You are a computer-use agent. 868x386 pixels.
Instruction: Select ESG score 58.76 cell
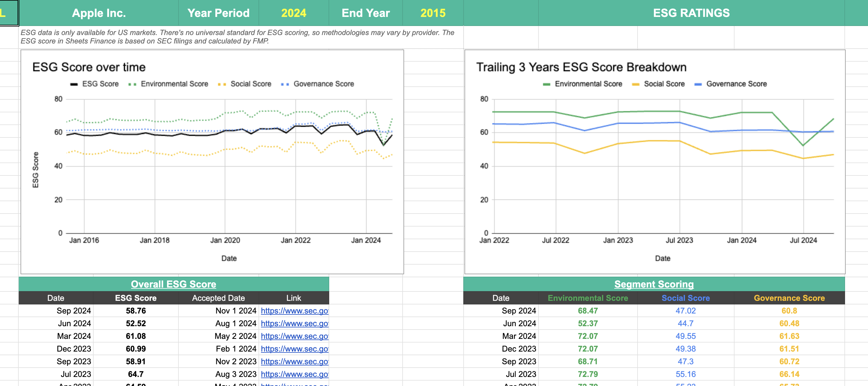tap(136, 310)
